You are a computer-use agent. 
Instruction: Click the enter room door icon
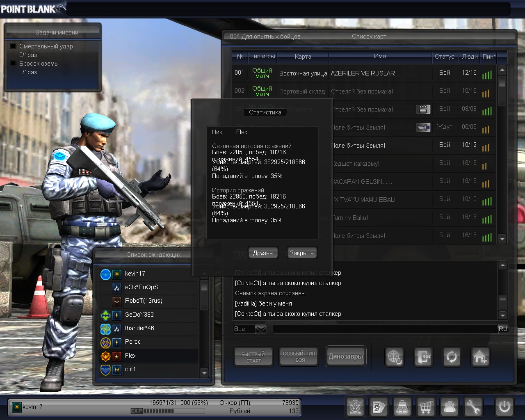click(423, 357)
